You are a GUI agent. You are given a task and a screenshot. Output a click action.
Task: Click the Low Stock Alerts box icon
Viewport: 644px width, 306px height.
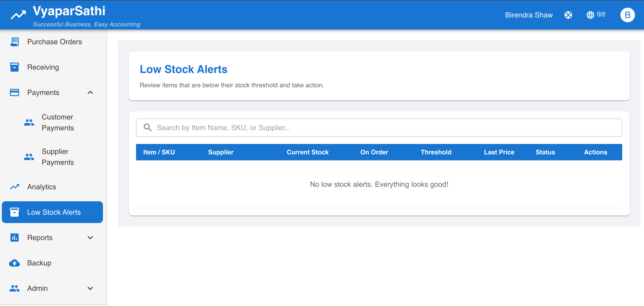(x=15, y=212)
